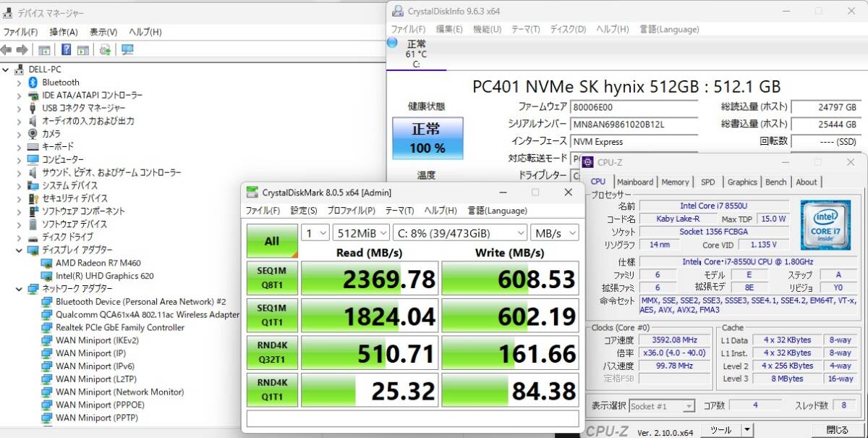Click the サウンド、ビデオ sound controller icon

click(33, 173)
